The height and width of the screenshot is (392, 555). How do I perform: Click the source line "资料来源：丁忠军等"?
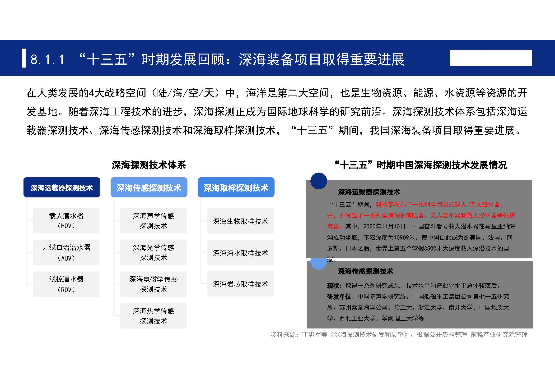point(399,335)
